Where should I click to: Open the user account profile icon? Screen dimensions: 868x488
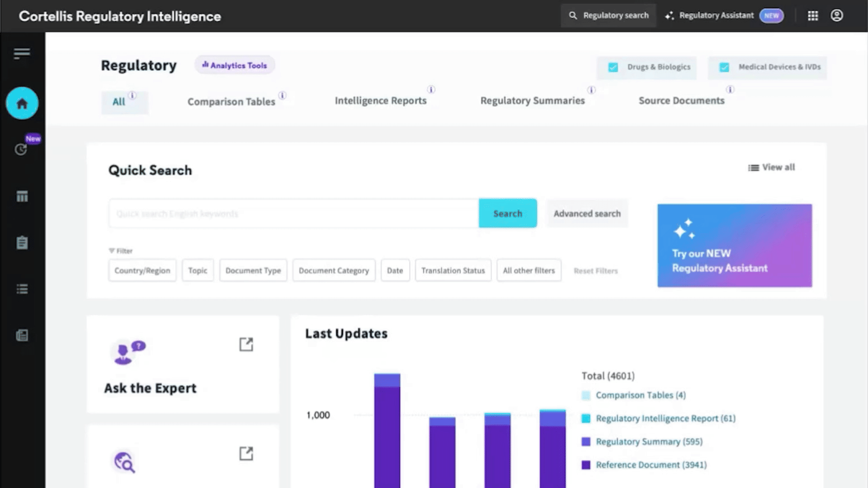[837, 16]
